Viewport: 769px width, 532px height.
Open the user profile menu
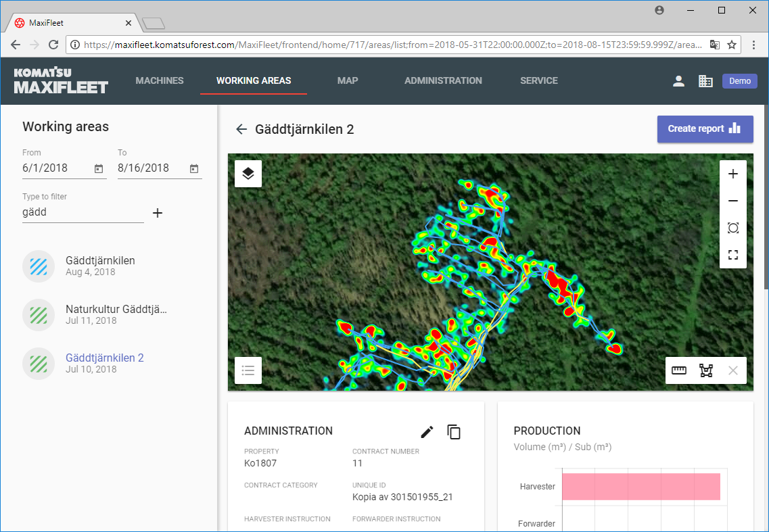pyautogui.click(x=678, y=81)
